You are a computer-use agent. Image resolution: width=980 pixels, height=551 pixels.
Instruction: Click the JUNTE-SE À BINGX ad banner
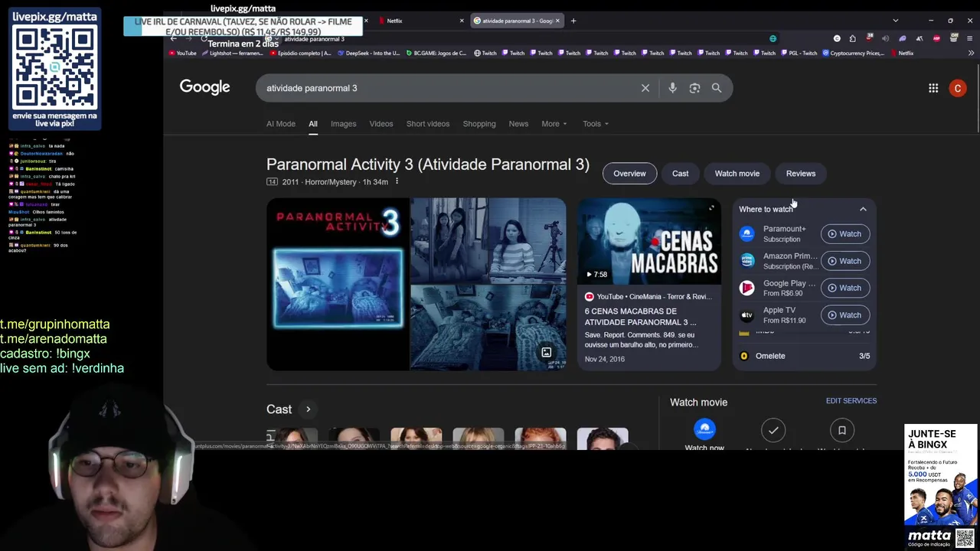pos(941,486)
